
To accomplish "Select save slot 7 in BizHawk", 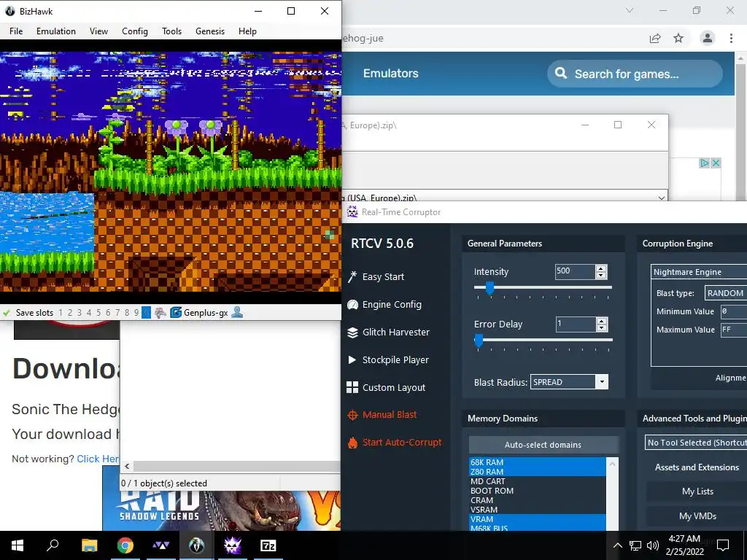I will pyautogui.click(x=117, y=313).
